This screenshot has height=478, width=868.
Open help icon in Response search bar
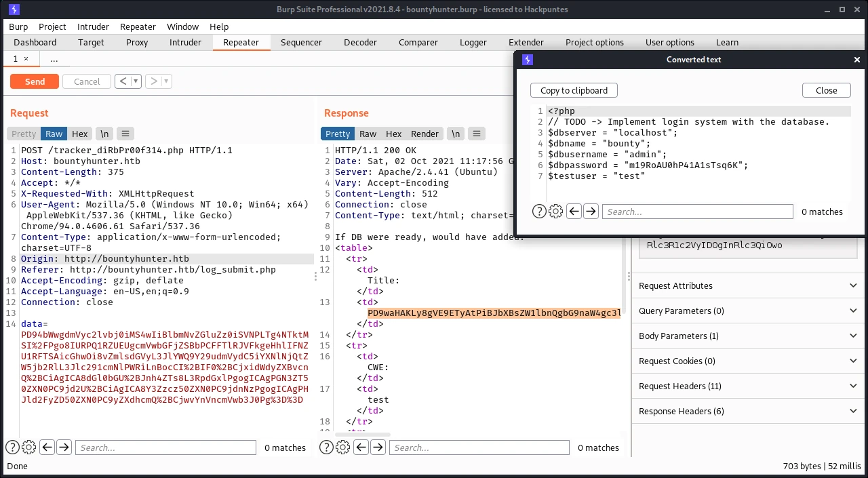[326, 447]
